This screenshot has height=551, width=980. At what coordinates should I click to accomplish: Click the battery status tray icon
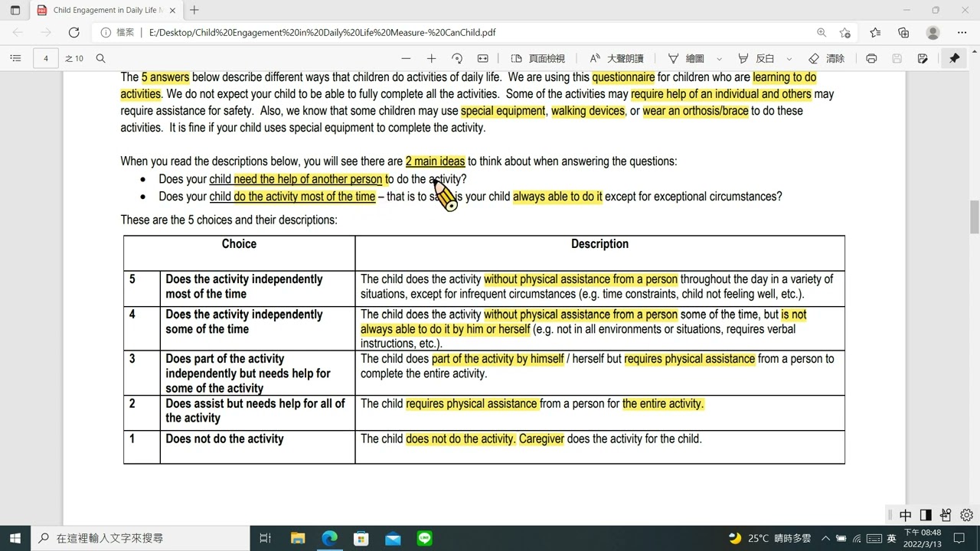(x=841, y=538)
